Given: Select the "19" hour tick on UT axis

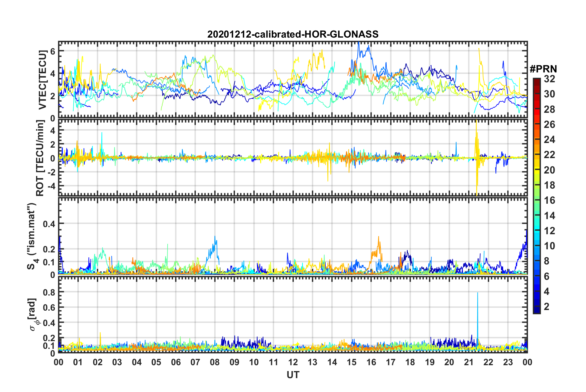Looking at the screenshot, I should point(430,362).
